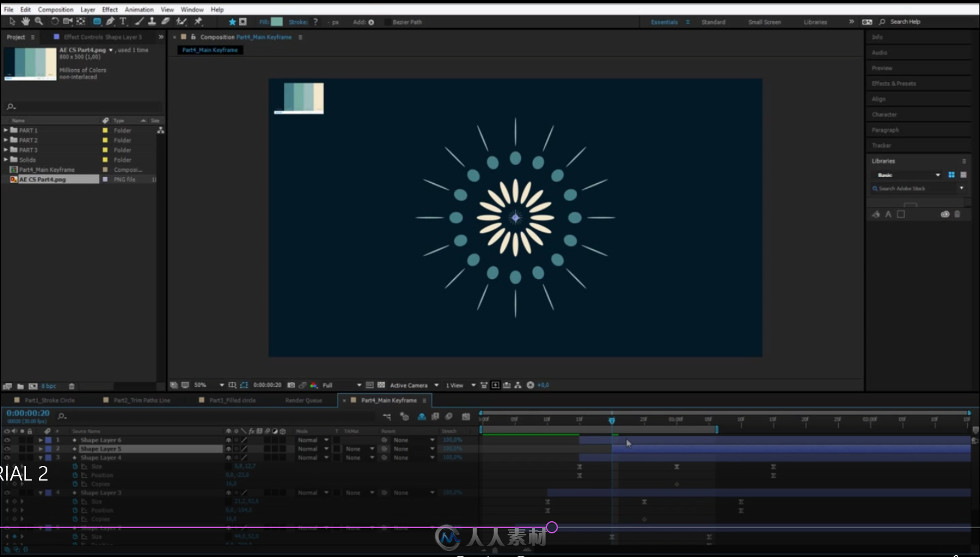The width and height of the screenshot is (980, 557).
Task: Open the Composition menu
Action: tap(56, 10)
